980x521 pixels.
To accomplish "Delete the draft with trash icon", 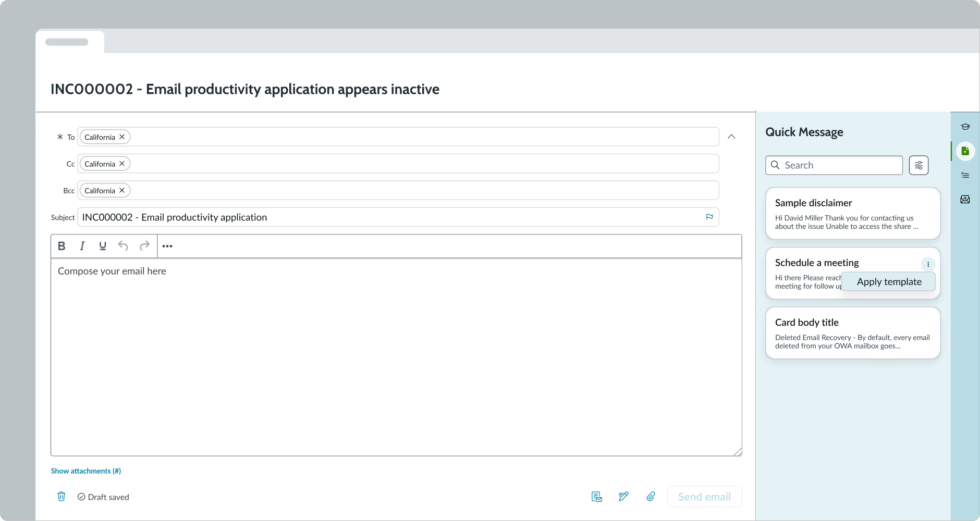I will pyautogui.click(x=62, y=497).
